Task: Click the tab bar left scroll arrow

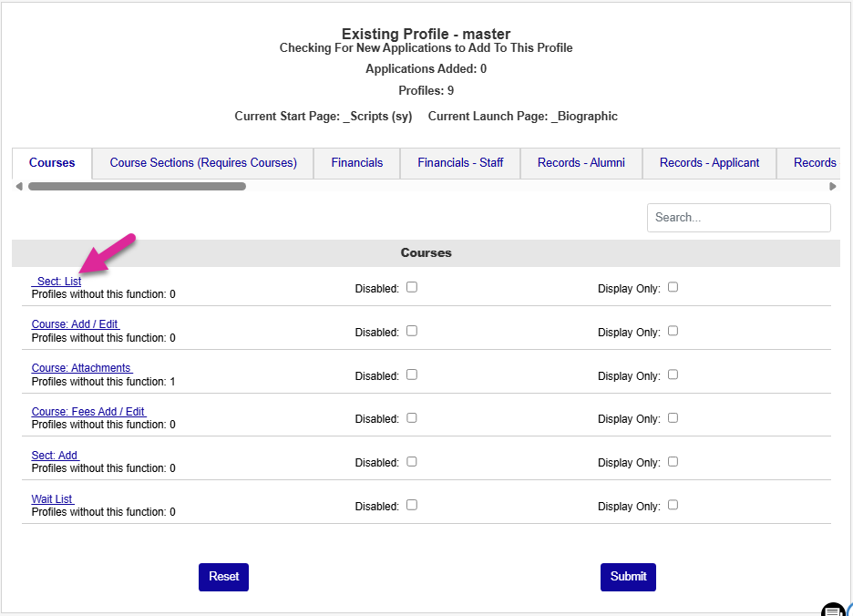Action: click(18, 187)
